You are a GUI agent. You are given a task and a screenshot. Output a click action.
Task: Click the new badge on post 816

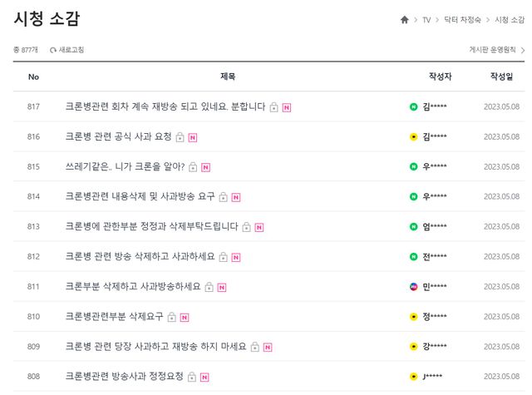coord(193,137)
